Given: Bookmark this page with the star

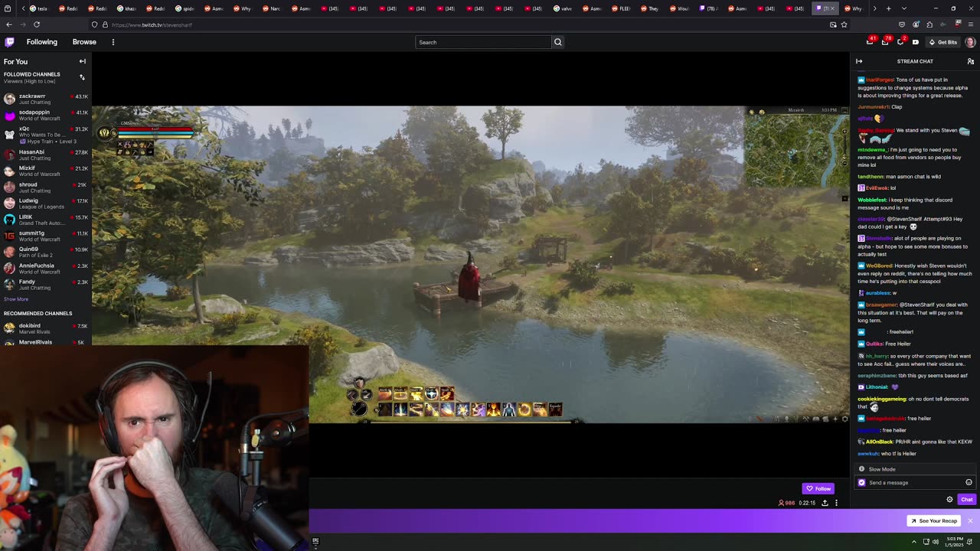Looking at the screenshot, I should (x=844, y=24).
